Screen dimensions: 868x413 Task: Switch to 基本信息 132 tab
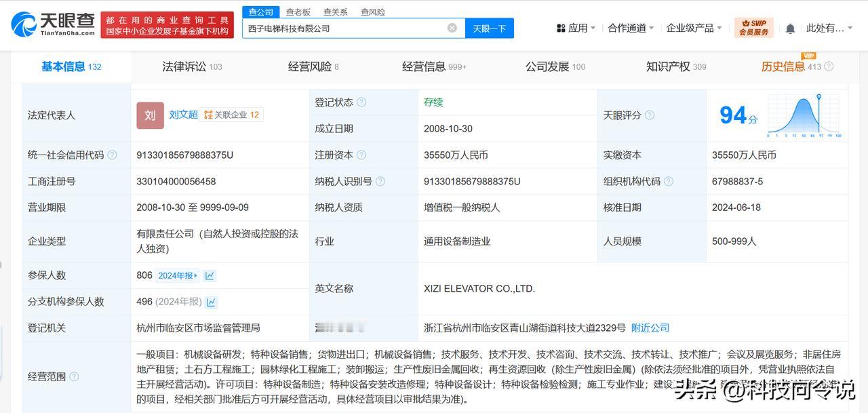pyautogui.click(x=71, y=66)
